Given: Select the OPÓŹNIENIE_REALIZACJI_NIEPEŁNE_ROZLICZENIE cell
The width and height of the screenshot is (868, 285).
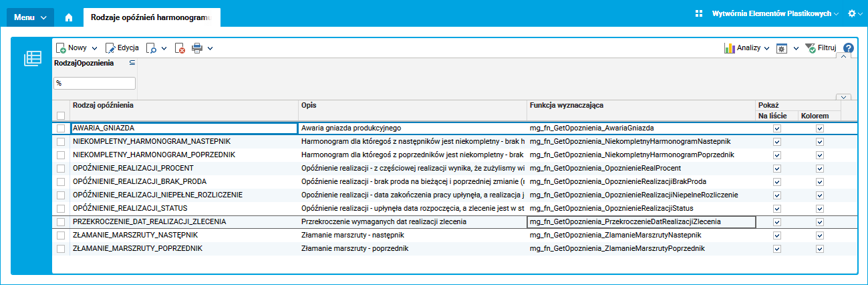Looking at the screenshot, I should tap(184, 195).
